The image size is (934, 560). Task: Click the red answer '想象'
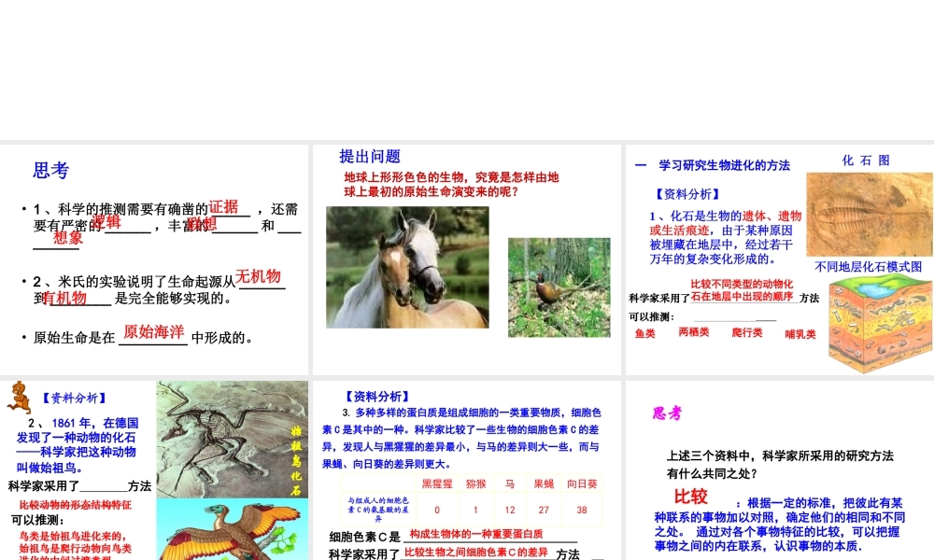[68, 237]
